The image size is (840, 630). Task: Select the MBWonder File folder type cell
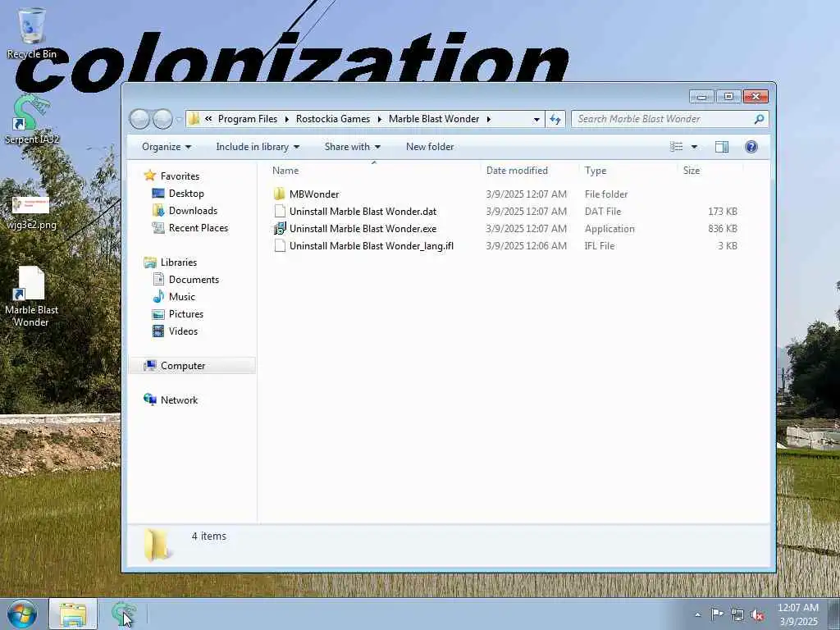(x=606, y=194)
